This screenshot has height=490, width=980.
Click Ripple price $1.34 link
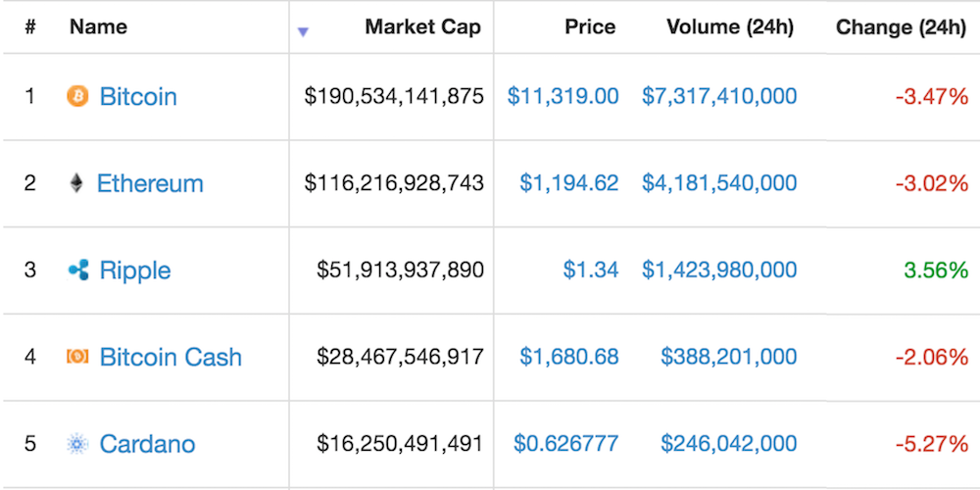pyautogui.click(x=591, y=270)
